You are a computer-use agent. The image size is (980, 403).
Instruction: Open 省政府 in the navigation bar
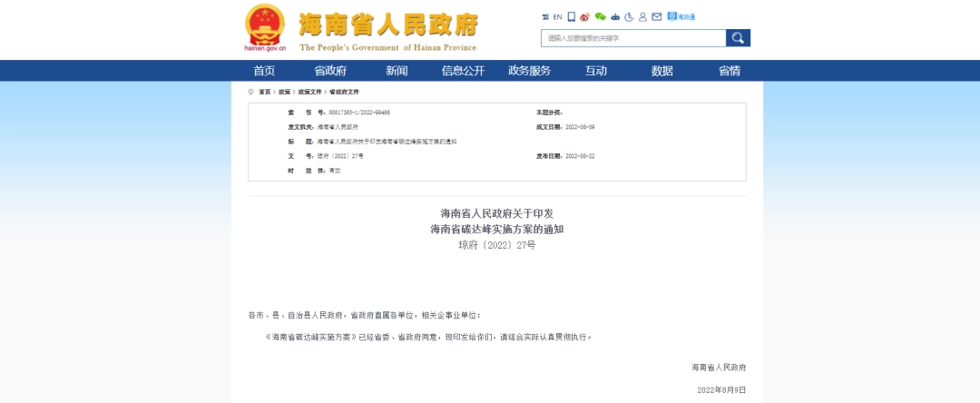(330, 71)
